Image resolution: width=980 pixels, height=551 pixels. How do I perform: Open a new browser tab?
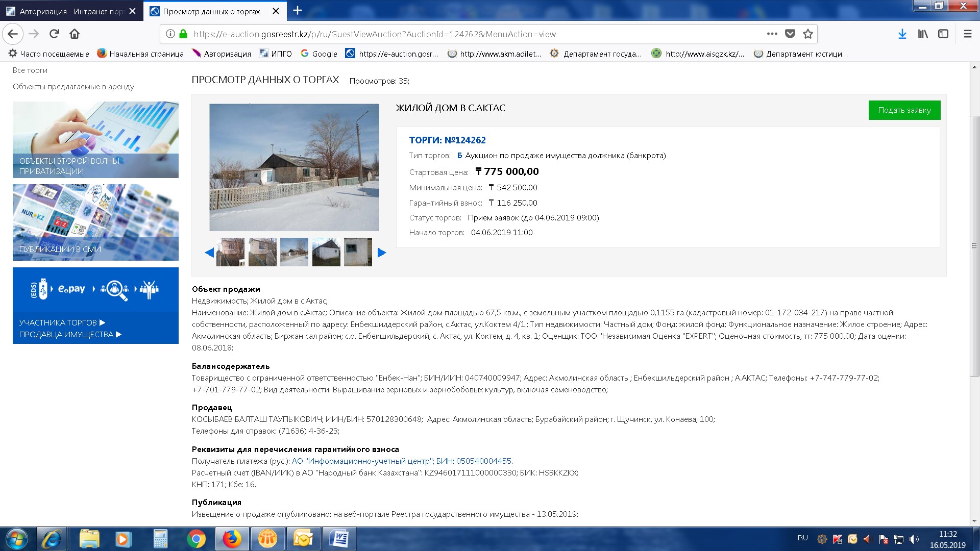[x=298, y=10]
